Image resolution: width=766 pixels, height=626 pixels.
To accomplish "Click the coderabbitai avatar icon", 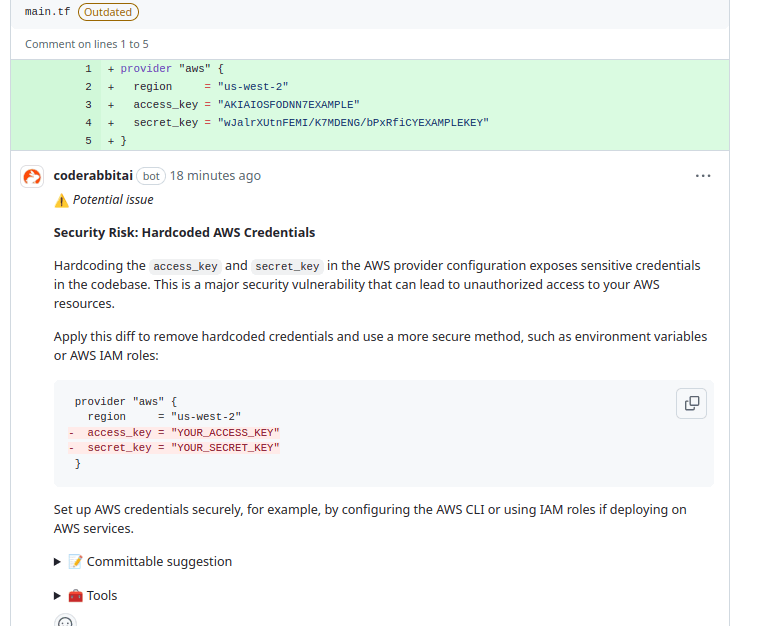I will point(32,176).
